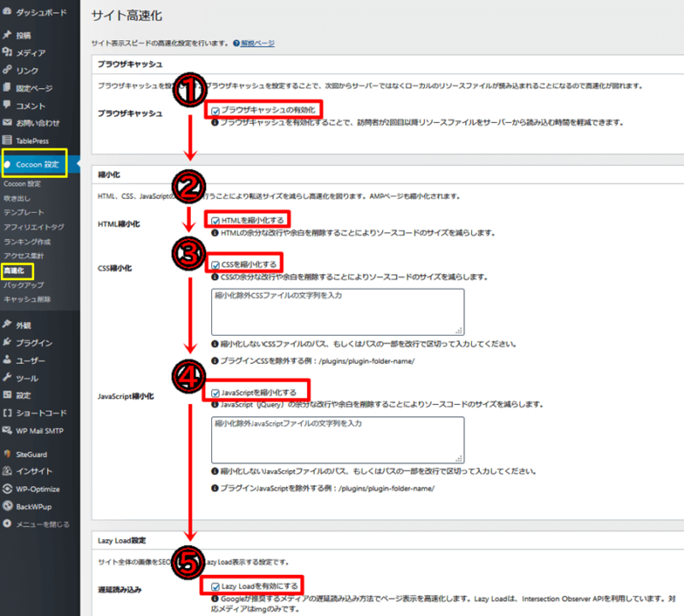The image size is (684, 616).
Task: Click the 縮小化 section header
Action: coord(109,175)
